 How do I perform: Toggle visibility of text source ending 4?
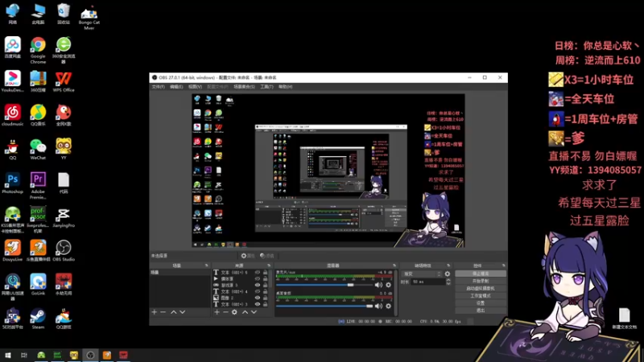(258, 291)
